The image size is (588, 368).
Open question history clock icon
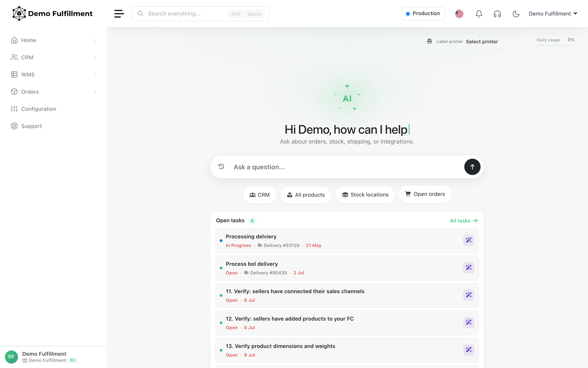coord(221,166)
